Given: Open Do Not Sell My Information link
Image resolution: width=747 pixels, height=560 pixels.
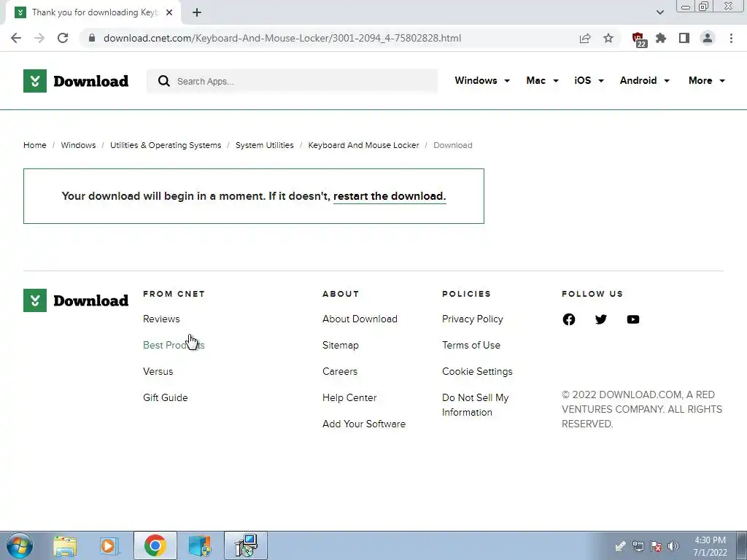Looking at the screenshot, I should 475,405.
